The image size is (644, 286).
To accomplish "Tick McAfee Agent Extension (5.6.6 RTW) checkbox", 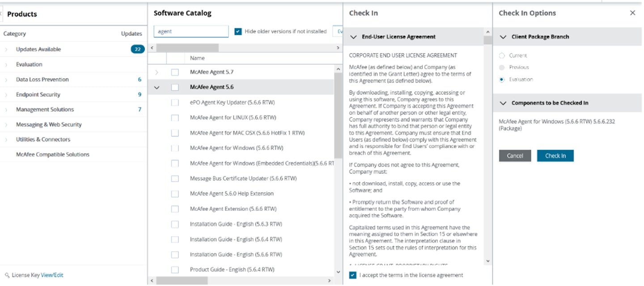I will [175, 209].
